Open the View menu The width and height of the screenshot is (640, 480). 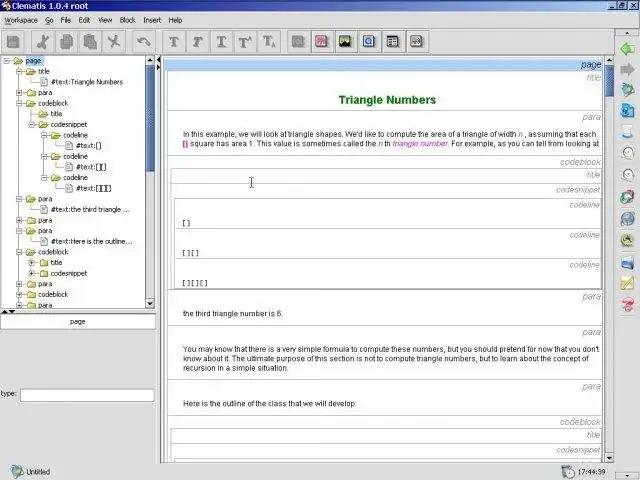point(105,20)
